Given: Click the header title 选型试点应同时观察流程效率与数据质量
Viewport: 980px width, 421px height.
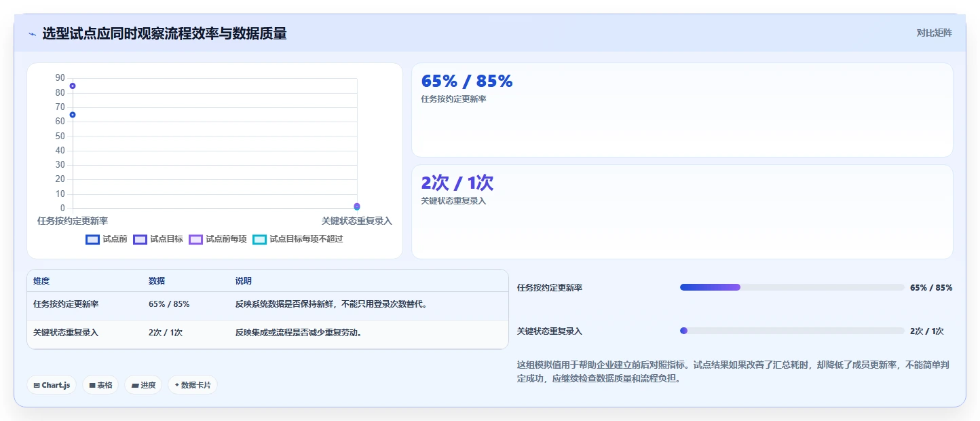Looking at the screenshot, I should (x=164, y=33).
